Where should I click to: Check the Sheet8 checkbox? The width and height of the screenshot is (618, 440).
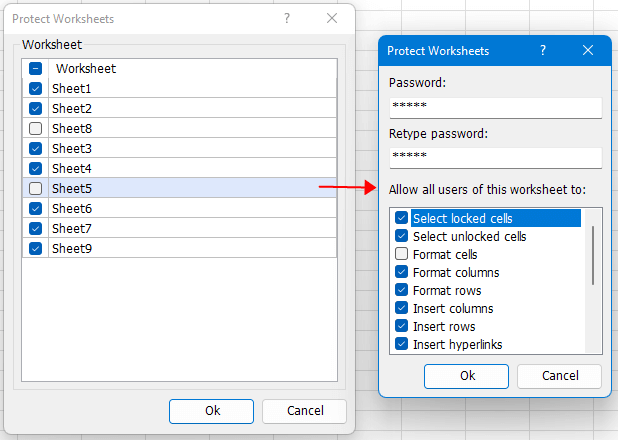point(35,129)
